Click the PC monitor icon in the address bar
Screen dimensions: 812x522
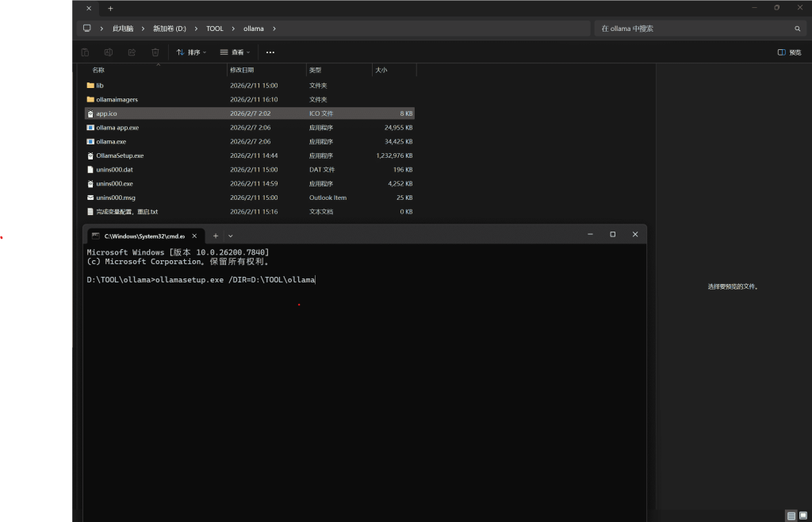pos(86,29)
